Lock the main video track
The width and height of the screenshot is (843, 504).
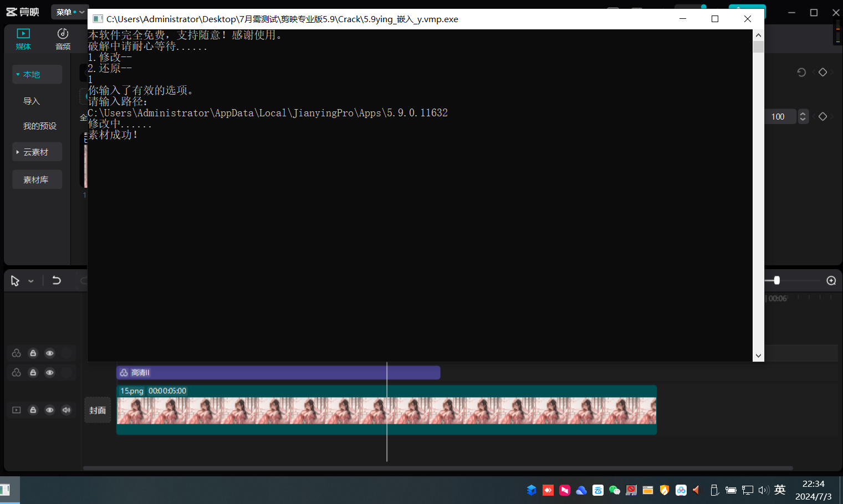click(x=33, y=410)
